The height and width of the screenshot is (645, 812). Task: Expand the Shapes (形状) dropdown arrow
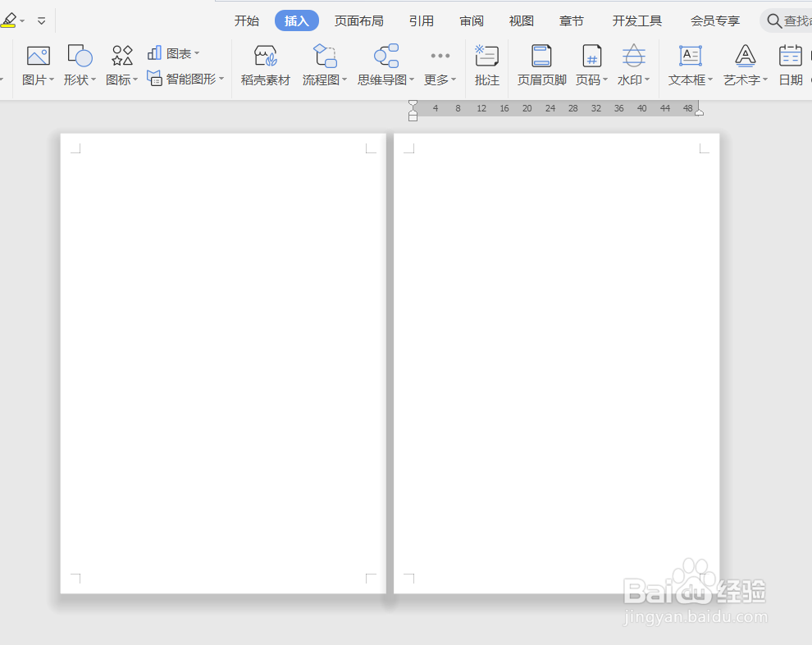(94, 79)
